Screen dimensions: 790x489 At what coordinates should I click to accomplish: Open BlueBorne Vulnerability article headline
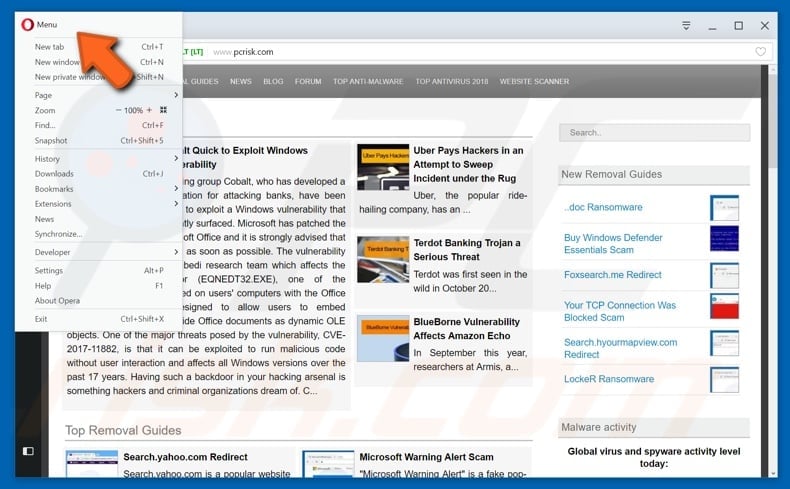coord(467,328)
